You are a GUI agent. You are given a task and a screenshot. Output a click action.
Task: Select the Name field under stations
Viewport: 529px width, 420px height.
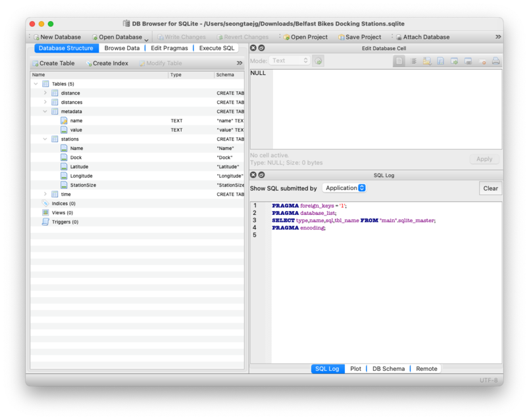pyautogui.click(x=138, y=148)
